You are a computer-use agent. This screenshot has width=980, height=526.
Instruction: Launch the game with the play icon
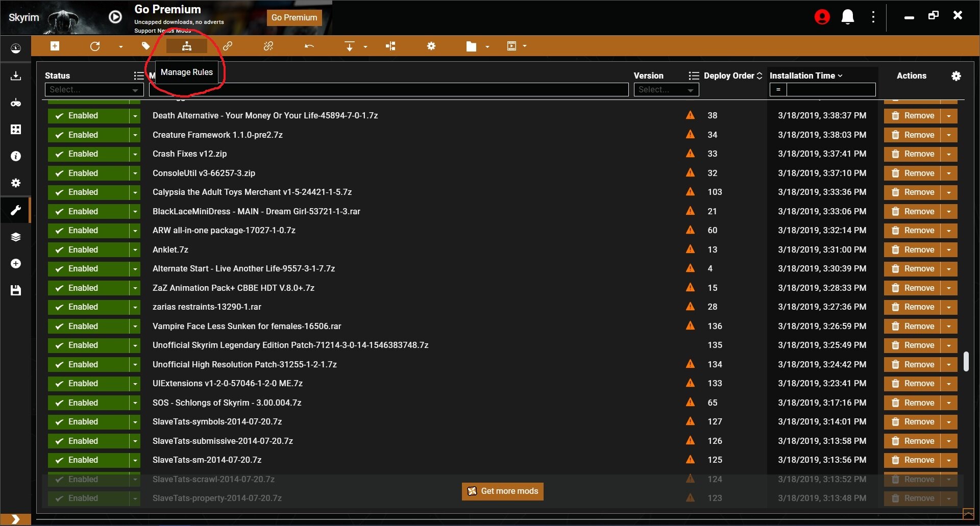(115, 17)
